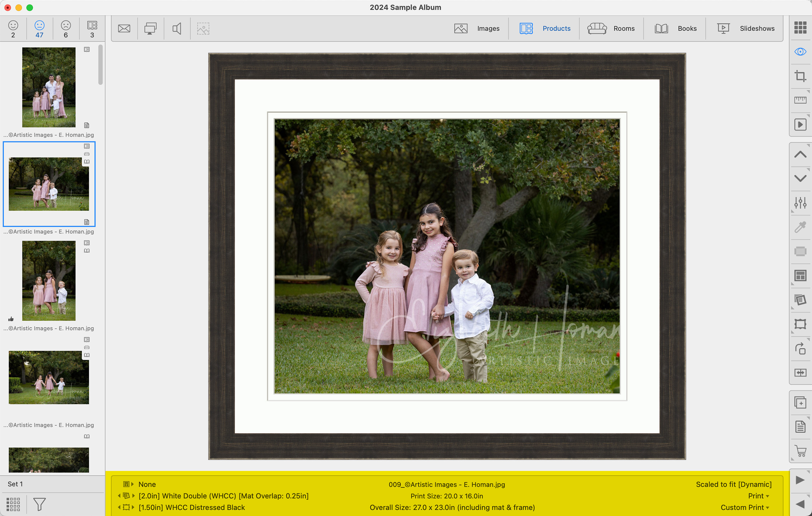Select the crop tool icon
Viewport: 812px width, 516px height.
[800, 76]
